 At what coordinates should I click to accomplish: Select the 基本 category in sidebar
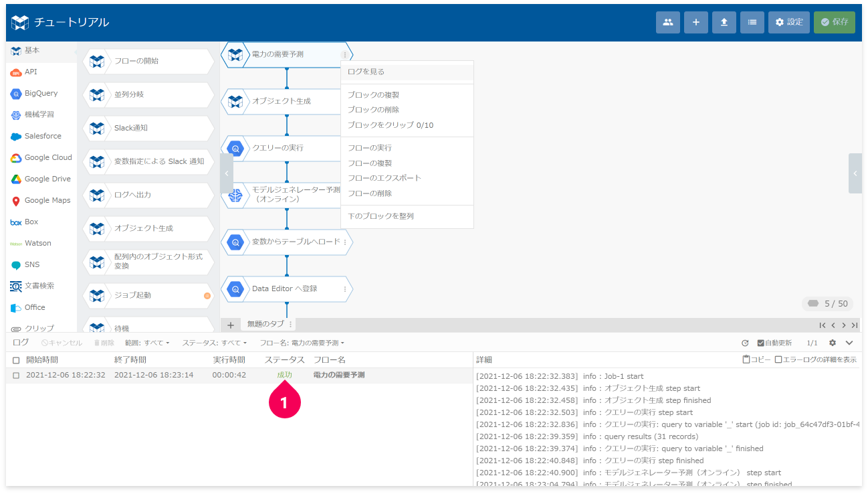tap(41, 50)
